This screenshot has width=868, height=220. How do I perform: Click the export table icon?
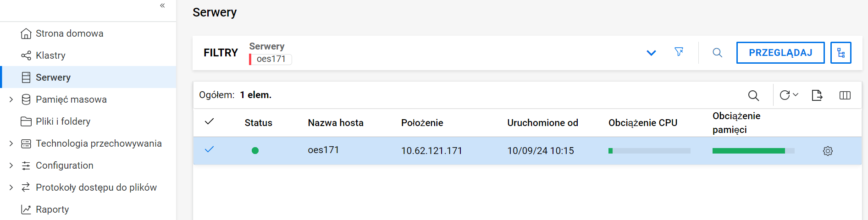(817, 95)
